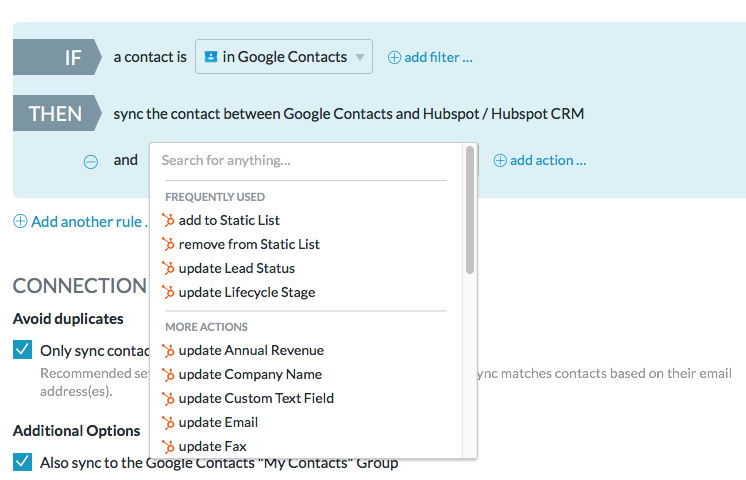Click 'Add another rule' link
The height and width of the screenshot is (480, 746).
click(x=89, y=222)
